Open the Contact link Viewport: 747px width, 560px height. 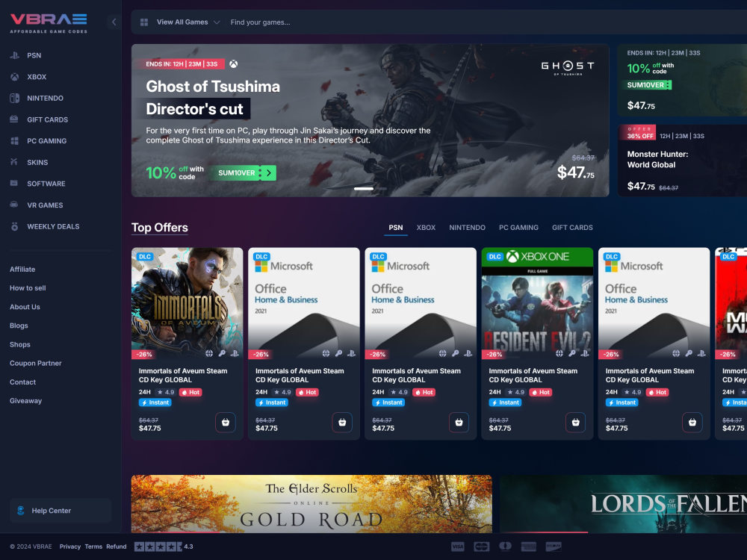[23, 382]
